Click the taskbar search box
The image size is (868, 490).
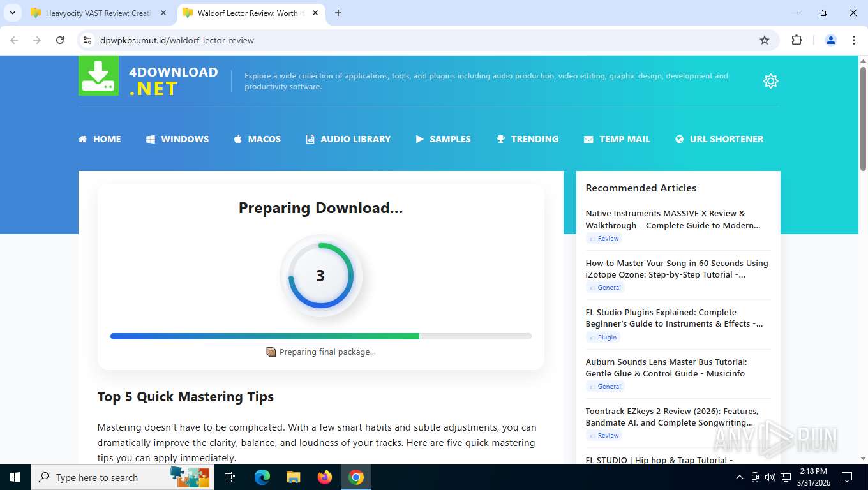click(x=123, y=477)
